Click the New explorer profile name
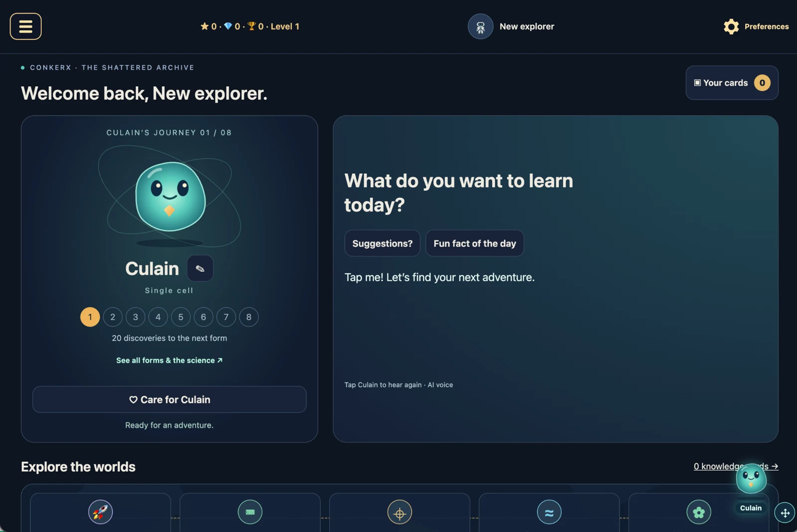This screenshot has height=532, width=797. (527, 26)
